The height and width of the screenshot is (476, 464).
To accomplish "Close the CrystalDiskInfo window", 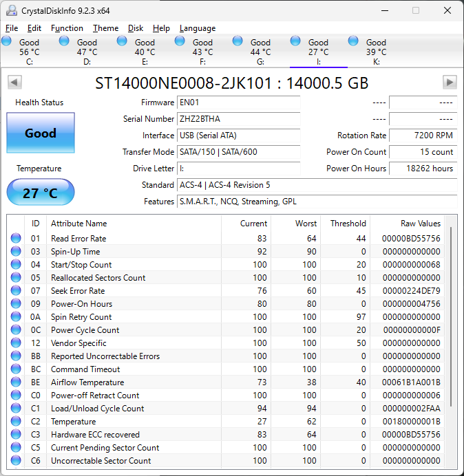I will [447, 10].
